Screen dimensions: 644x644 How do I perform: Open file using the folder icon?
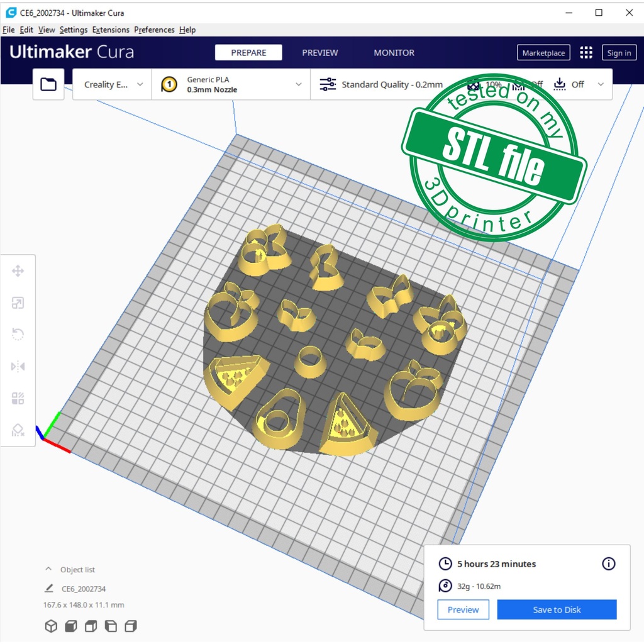point(48,84)
